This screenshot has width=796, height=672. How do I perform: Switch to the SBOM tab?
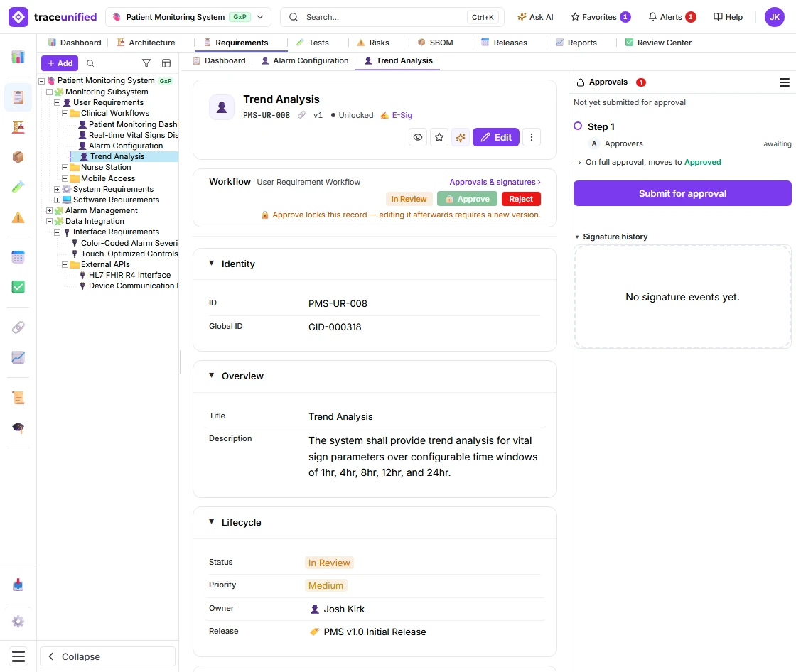click(435, 43)
